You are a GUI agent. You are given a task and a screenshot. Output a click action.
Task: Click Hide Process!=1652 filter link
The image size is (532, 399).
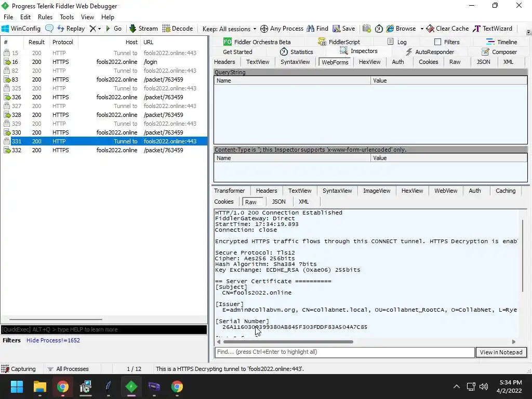pyautogui.click(x=54, y=340)
